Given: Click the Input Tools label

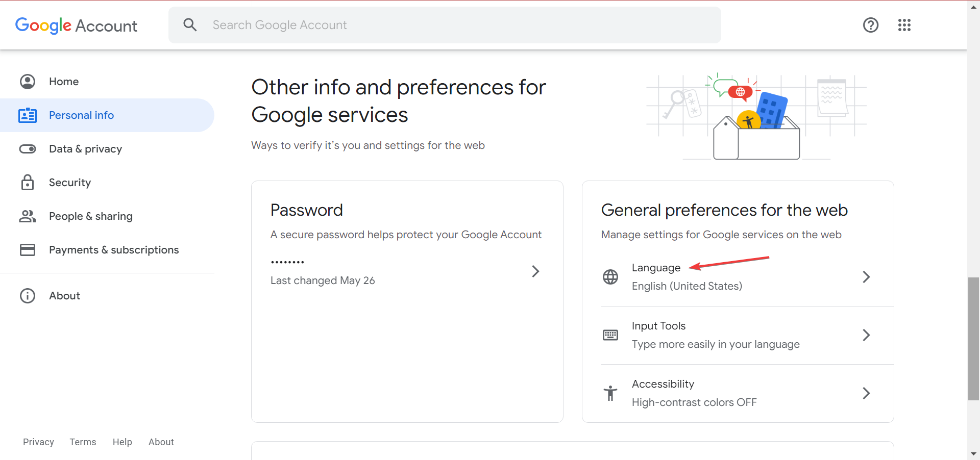Looking at the screenshot, I should click(x=658, y=326).
